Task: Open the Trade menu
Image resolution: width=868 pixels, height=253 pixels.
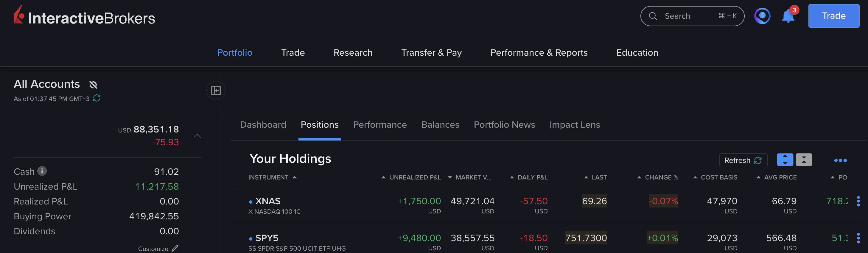Action: [x=293, y=53]
